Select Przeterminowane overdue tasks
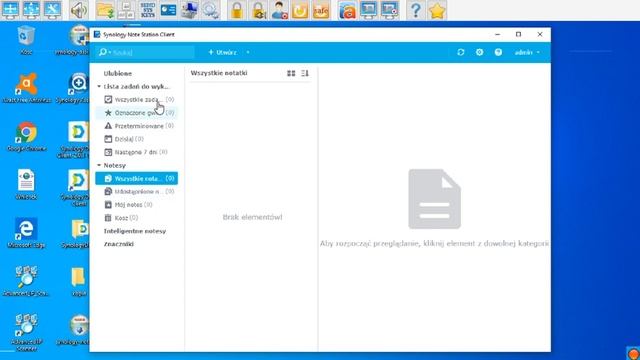The width and height of the screenshot is (640, 360). click(137, 126)
